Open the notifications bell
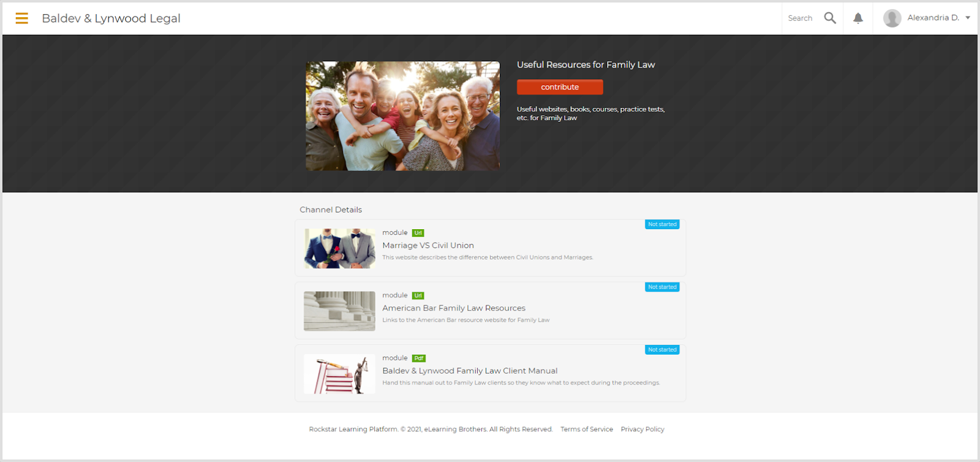This screenshot has width=980, height=462. 858,18
